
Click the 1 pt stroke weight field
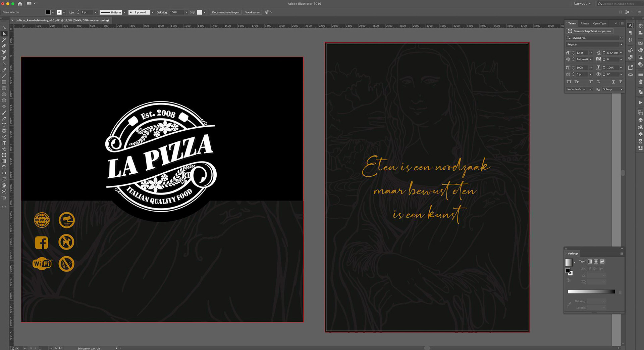87,12
